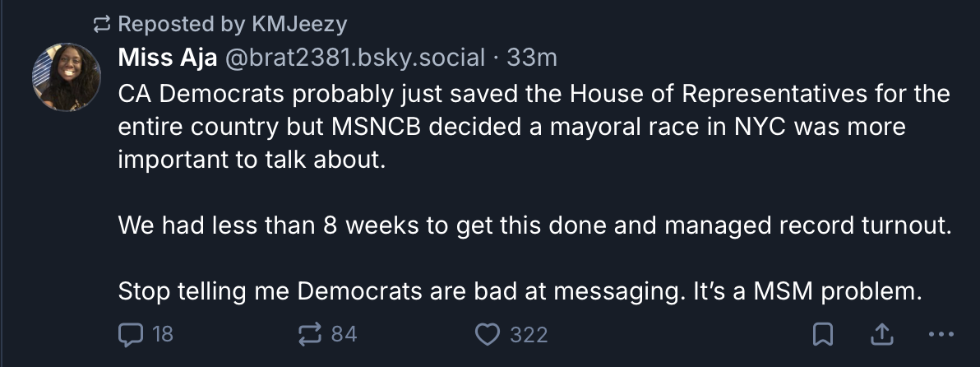Open the three-dot more options menu

(940, 334)
